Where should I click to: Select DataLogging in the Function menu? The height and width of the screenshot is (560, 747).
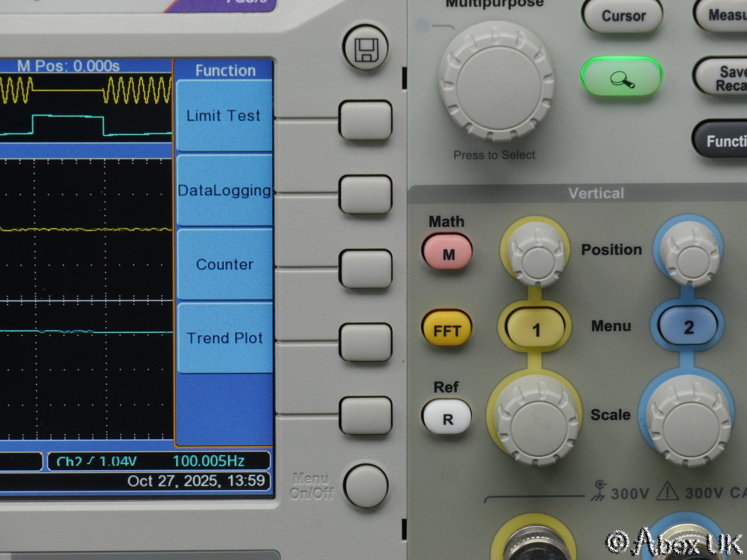pos(224,190)
